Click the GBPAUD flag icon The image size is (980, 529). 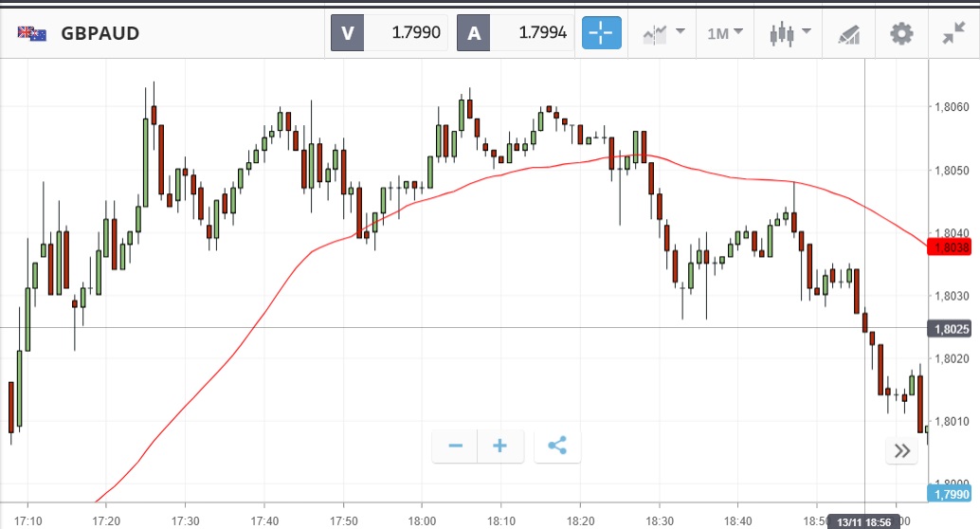coord(32,34)
